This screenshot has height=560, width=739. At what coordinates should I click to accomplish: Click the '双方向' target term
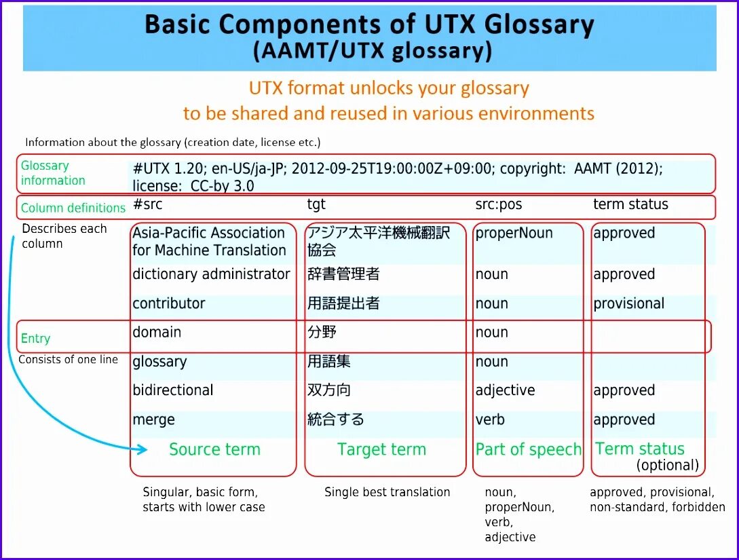click(x=329, y=390)
